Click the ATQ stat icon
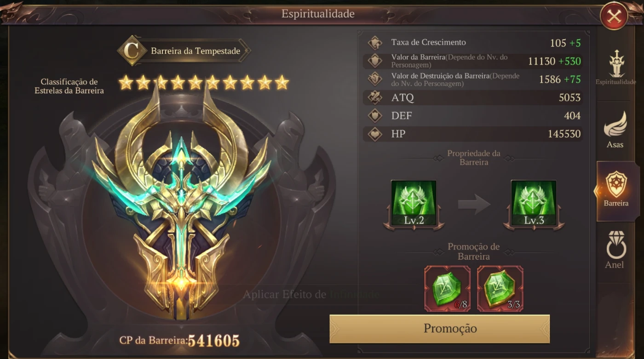Image resolution: width=644 pixels, height=359 pixels. (375, 97)
